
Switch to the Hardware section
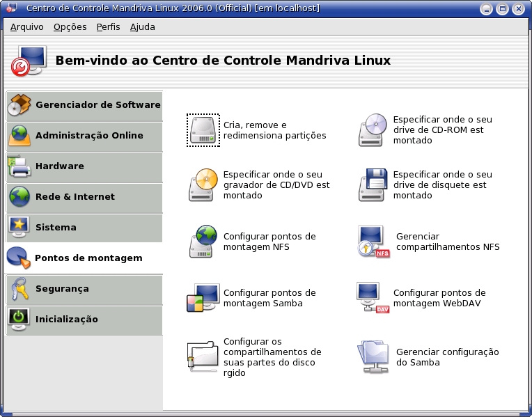84,167
